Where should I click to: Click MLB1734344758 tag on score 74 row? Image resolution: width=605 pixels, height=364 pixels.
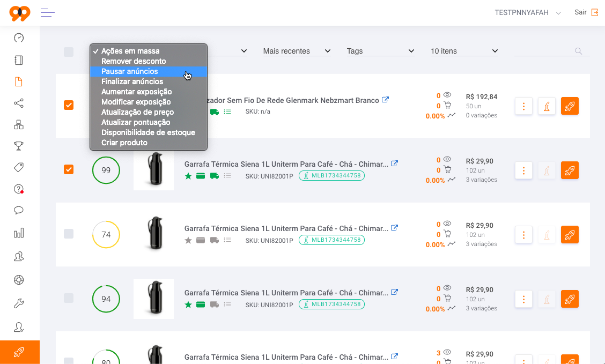(x=332, y=240)
